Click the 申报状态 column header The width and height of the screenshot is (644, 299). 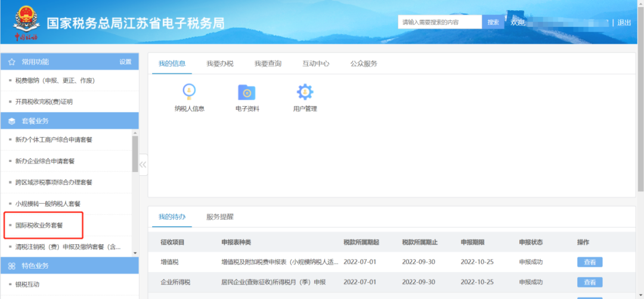pyautogui.click(x=531, y=242)
